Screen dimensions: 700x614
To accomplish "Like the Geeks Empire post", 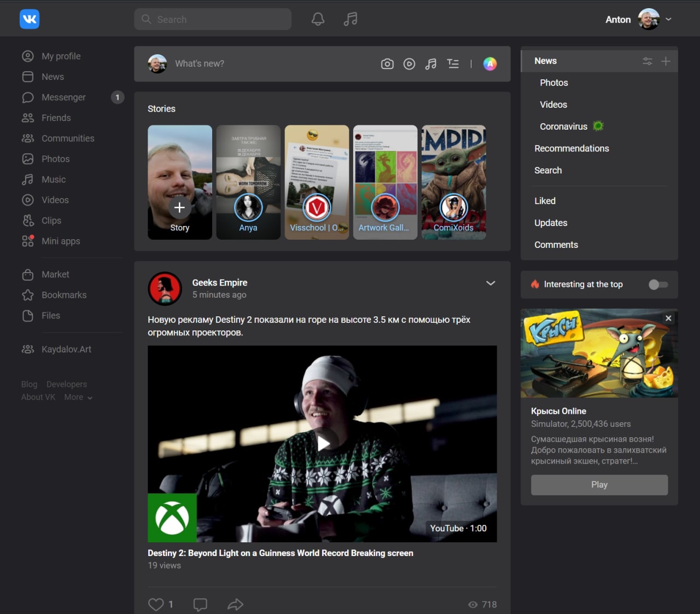I will tap(156, 604).
